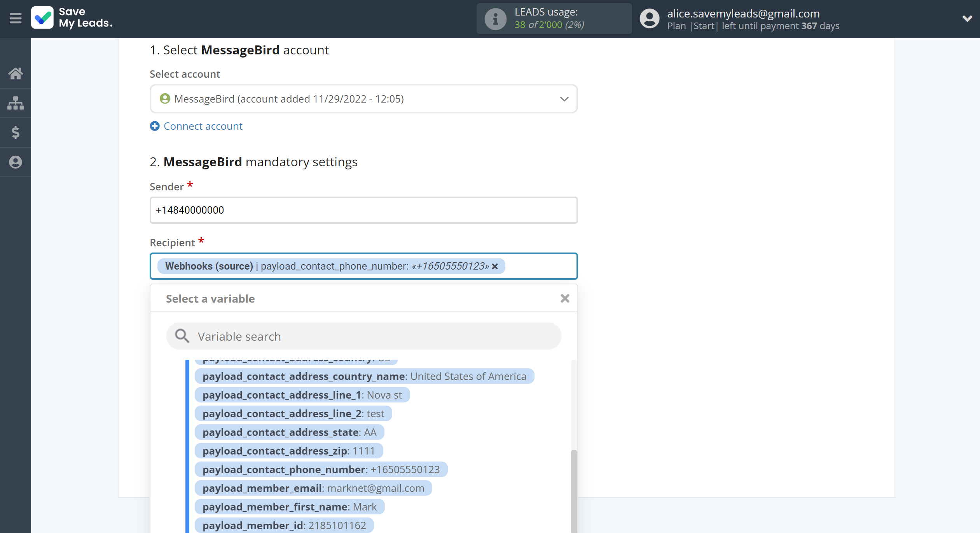The image size is (980, 533).
Task: Select payload_contact_address_zip variable
Action: [288, 451]
